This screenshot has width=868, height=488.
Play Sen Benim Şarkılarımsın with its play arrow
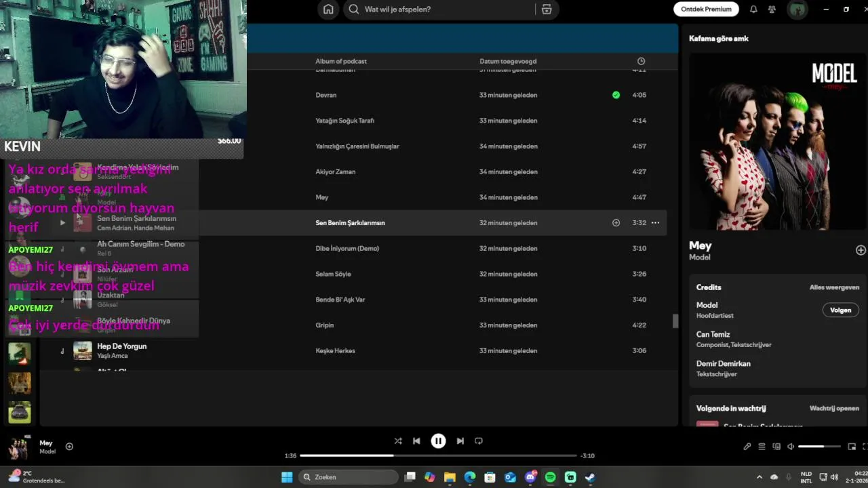[62, 222]
